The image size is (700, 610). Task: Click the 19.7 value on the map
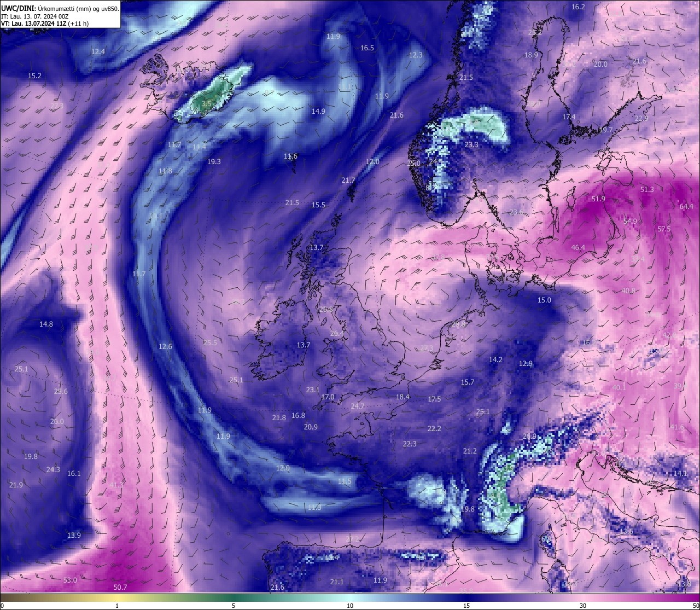[605, 130]
